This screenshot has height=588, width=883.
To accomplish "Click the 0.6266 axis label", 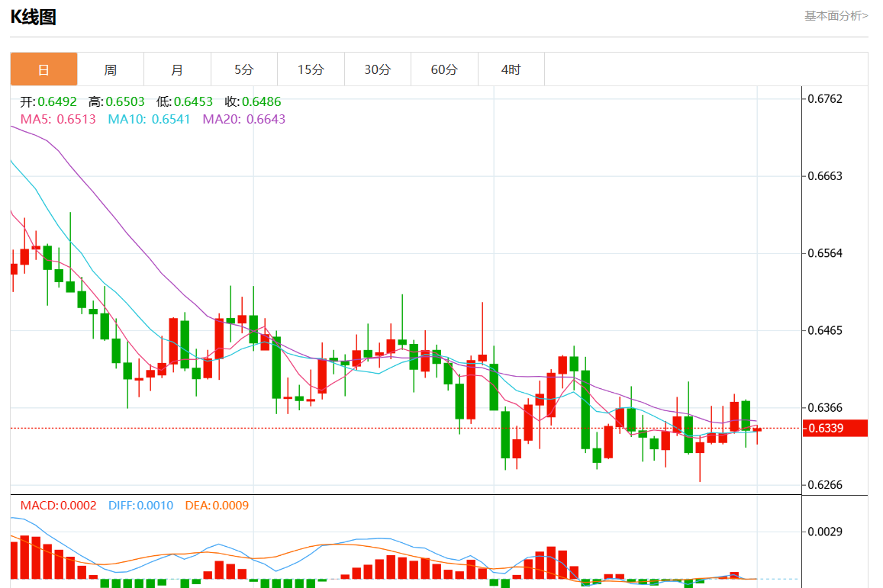I will click(825, 485).
